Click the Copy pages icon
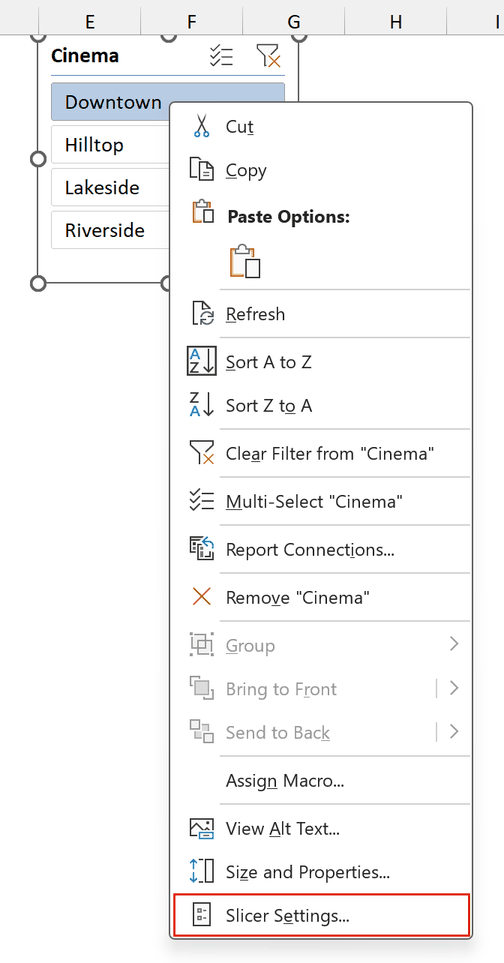The width and height of the screenshot is (504, 963). point(201,169)
